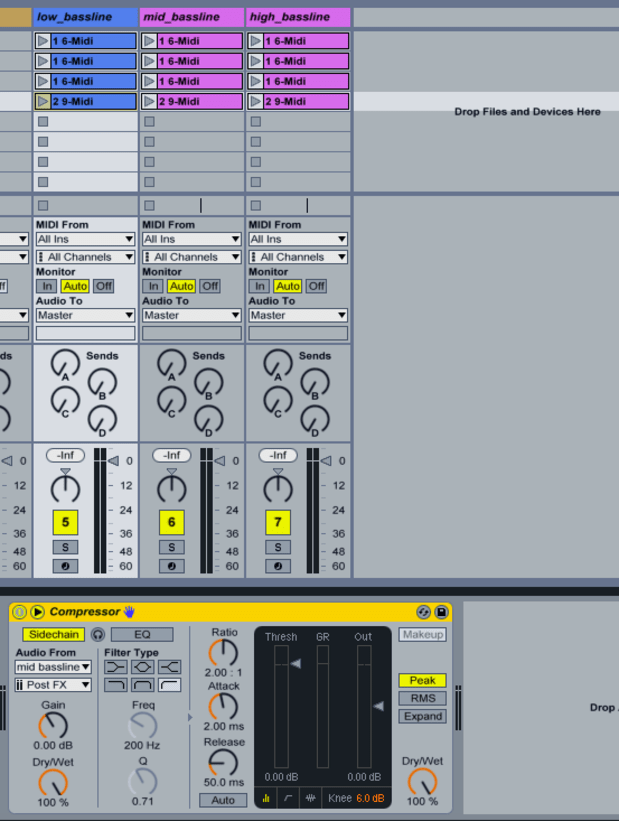Open the Audio From mid bassline dropdown
The height and width of the screenshot is (821, 619).
pyautogui.click(x=53, y=667)
